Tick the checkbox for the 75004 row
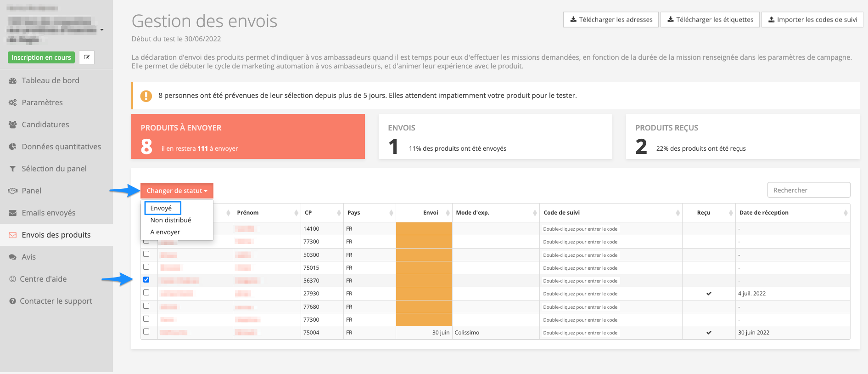This screenshot has width=868, height=374. point(146,331)
